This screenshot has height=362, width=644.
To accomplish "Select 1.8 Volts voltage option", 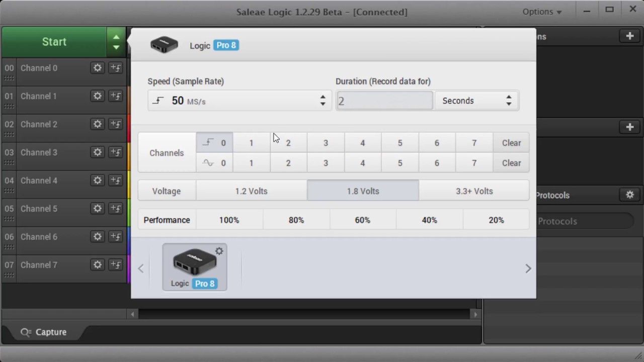I will 363,191.
